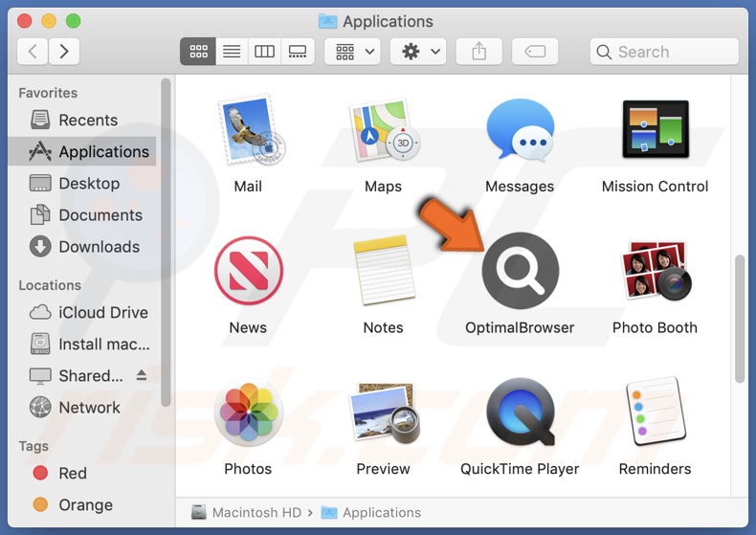This screenshot has height=535, width=756.
Task: Open the Photo Booth app icon
Action: [x=656, y=271]
